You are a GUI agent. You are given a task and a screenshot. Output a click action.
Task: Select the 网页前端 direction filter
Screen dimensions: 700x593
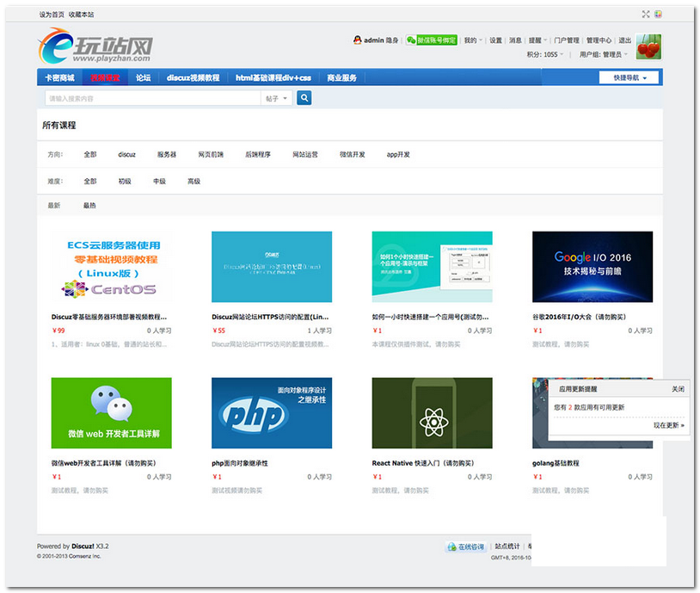click(x=211, y=155)
